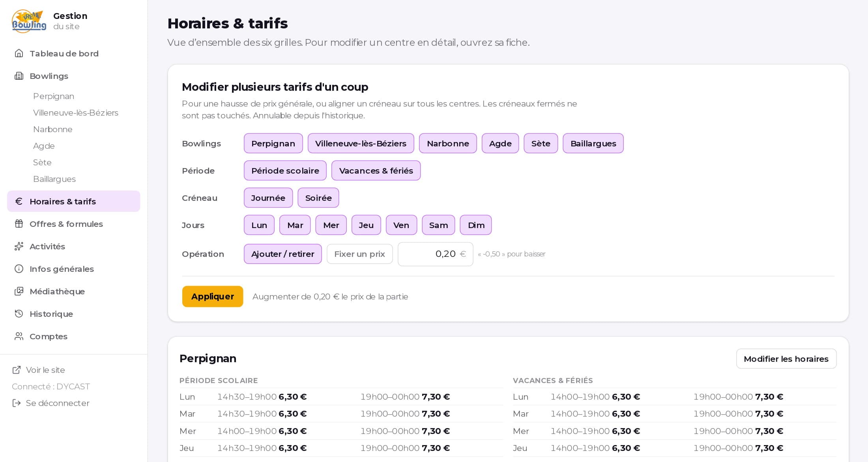This screenshot has width=868, height=462.
Task: Click the Historique clock icon
Action: click(19, 314)
